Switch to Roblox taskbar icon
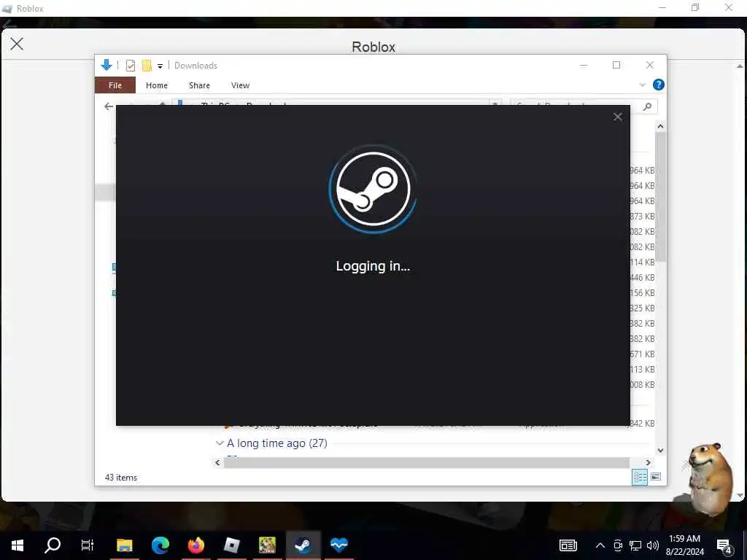747x560 pixels. coord(231,545)
